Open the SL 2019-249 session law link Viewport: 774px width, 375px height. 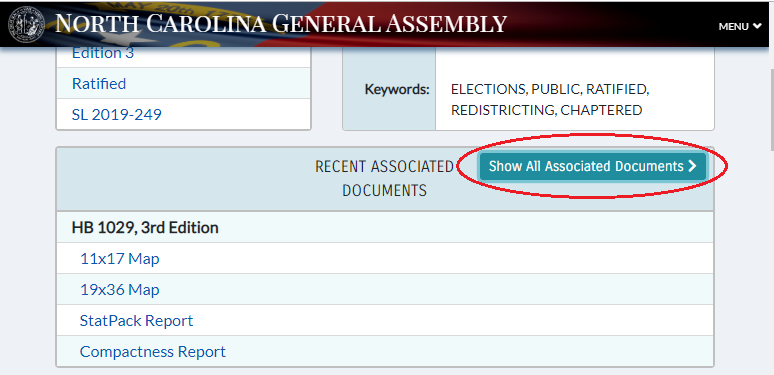point(116,114)
